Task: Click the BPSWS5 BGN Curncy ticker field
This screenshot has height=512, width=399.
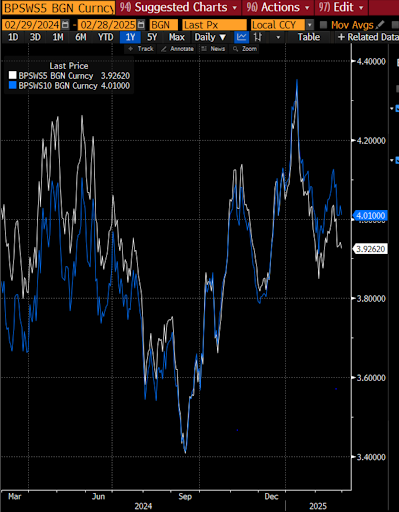Action: [x=58, y=7]
